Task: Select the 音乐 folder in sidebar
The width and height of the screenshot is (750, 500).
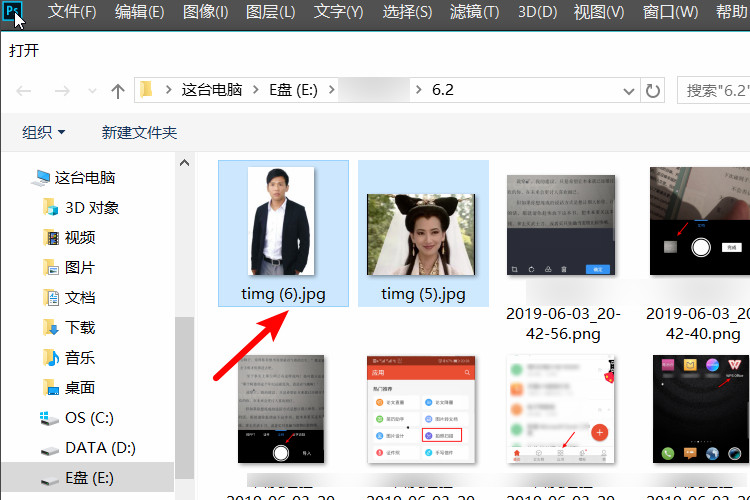Action: click(x=69, y=357)
